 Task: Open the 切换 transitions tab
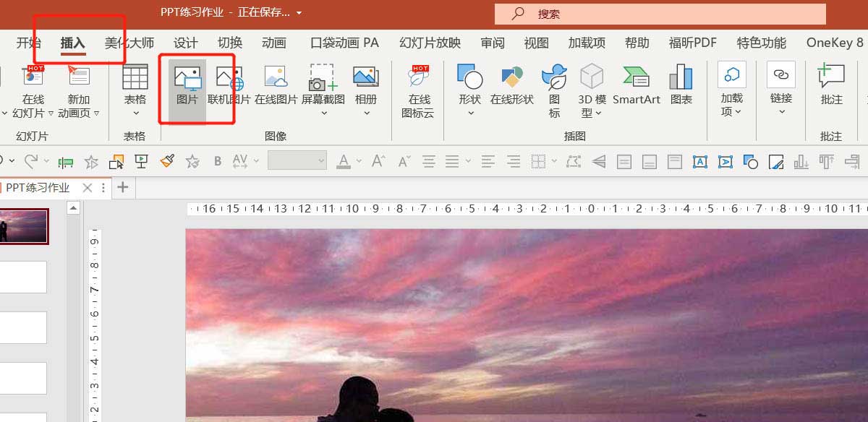[x=230, y=43]
